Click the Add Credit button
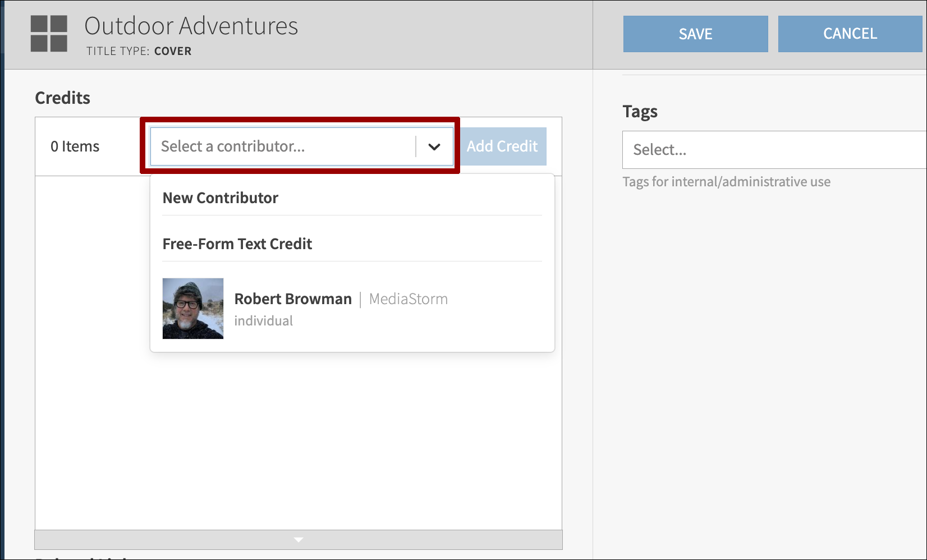The height and width of the screenshot is (560, 927). tap(502, 146)
